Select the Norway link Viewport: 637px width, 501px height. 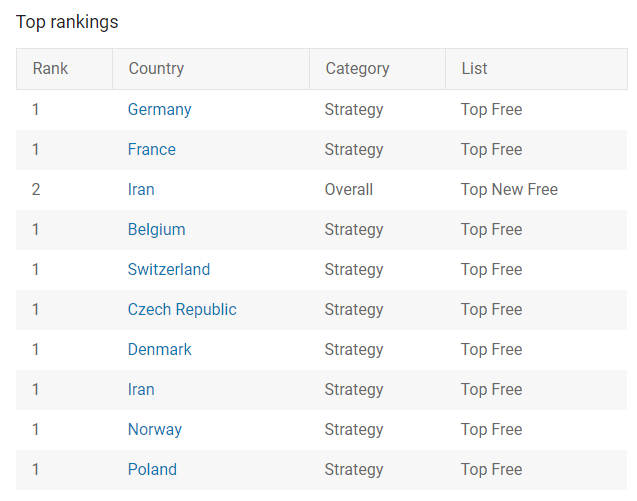click(155, 430)
